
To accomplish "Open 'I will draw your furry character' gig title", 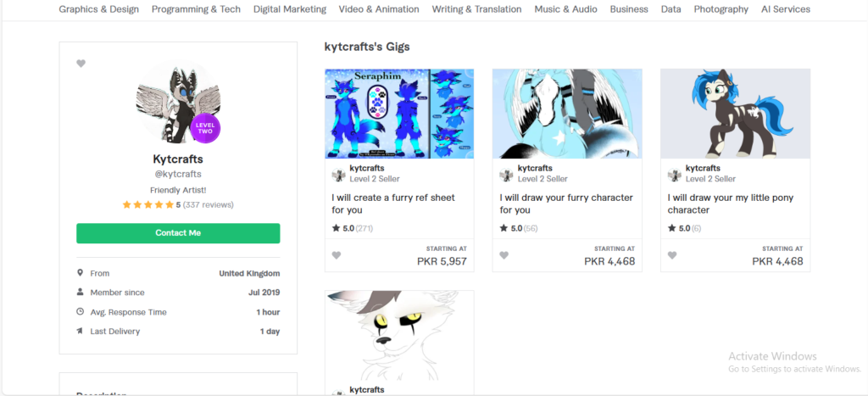I will [566, 204].
